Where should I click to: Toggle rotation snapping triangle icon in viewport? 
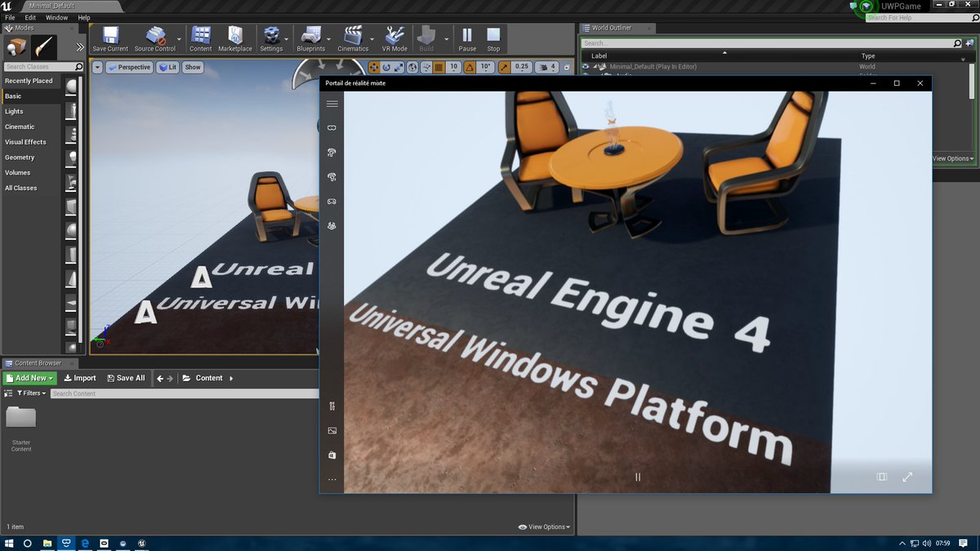tap(470, 67)
